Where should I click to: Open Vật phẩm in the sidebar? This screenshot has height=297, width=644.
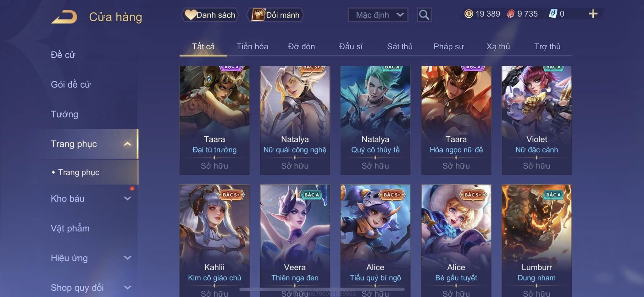(x=70, y=228)
